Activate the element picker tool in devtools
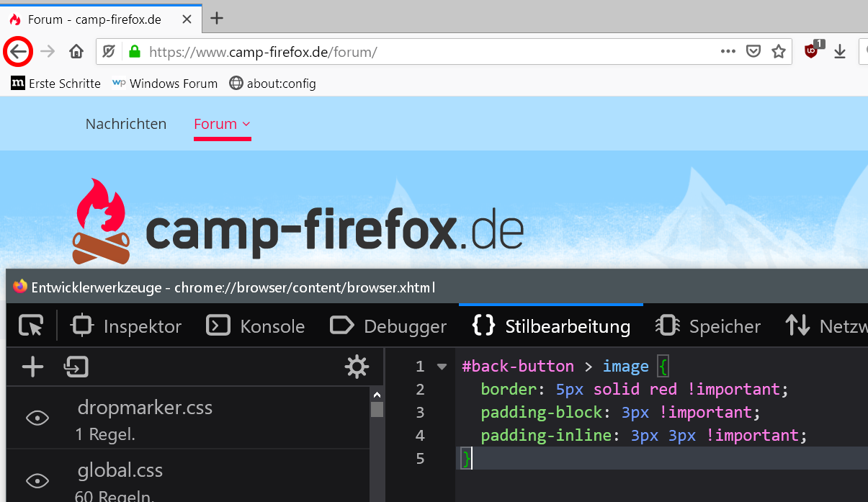The height and width of the screenshot is (502, 868). pyautogui.click(x=31, y=326)
